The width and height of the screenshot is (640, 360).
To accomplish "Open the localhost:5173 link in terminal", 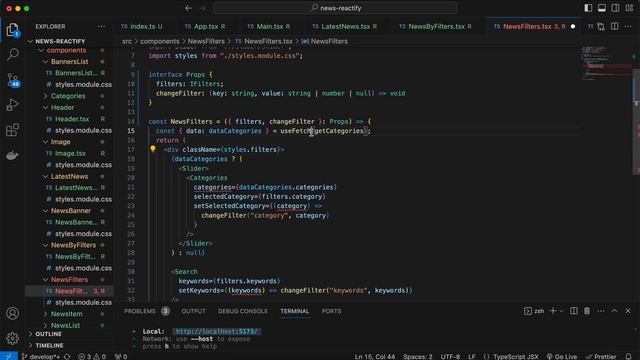I will [216, 331].
